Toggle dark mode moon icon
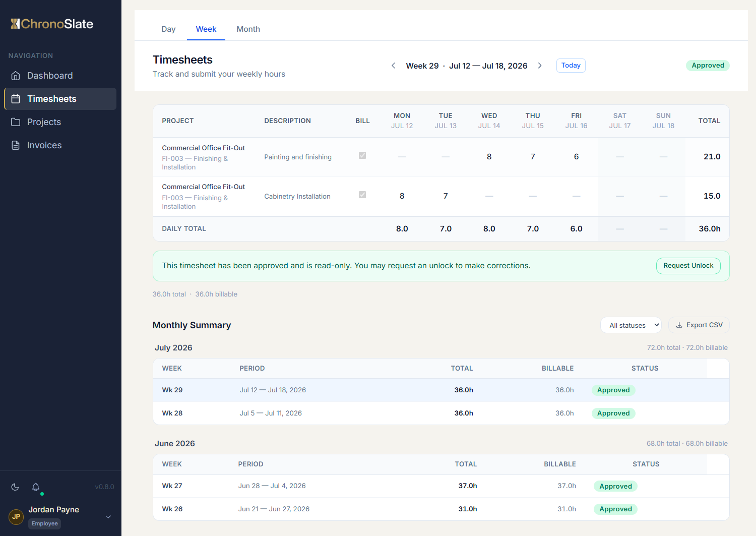The width and height of the screenshot is (756, 536). (x=15, y=487)
